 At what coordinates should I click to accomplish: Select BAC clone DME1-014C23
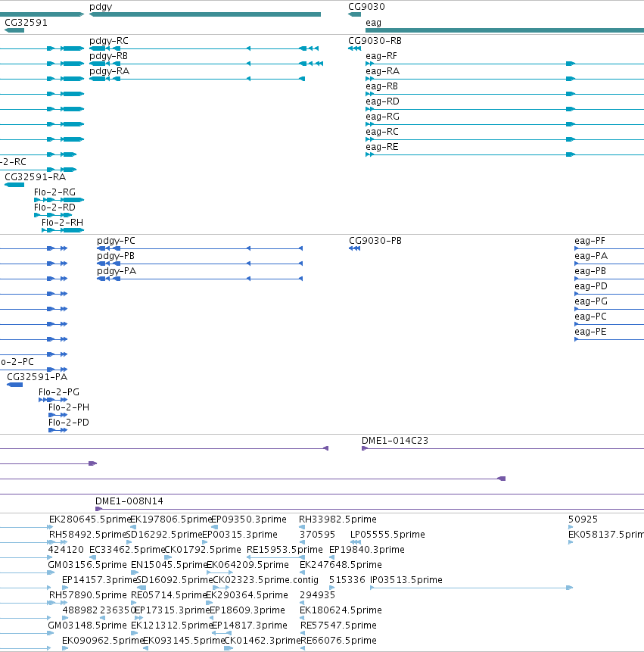(502, 448)
